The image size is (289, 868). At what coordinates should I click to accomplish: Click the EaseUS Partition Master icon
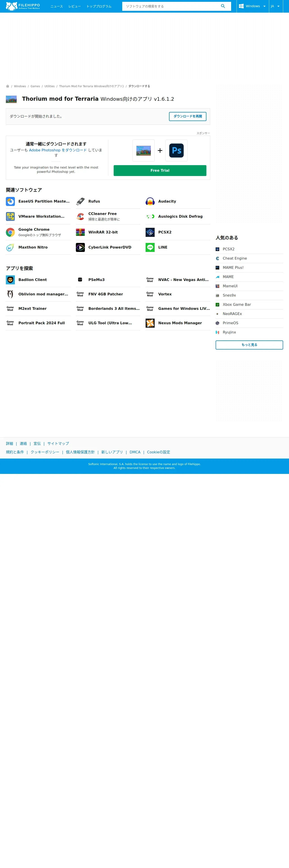pyautogui.click(x=10, y=201)
